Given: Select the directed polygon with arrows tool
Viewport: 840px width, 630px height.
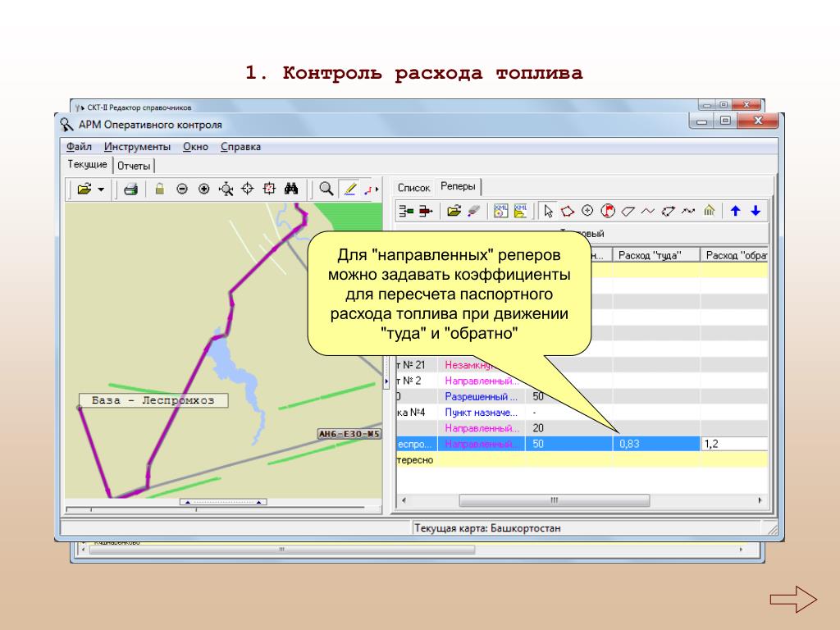Looking at the screenshot, I should click(668, 211).
